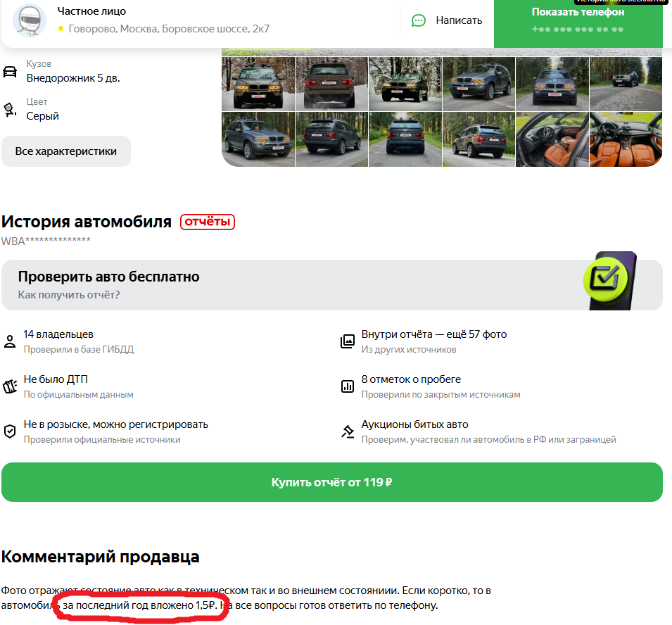
Task: Click the 14 владельцев text
Action: tap(58, 334)
